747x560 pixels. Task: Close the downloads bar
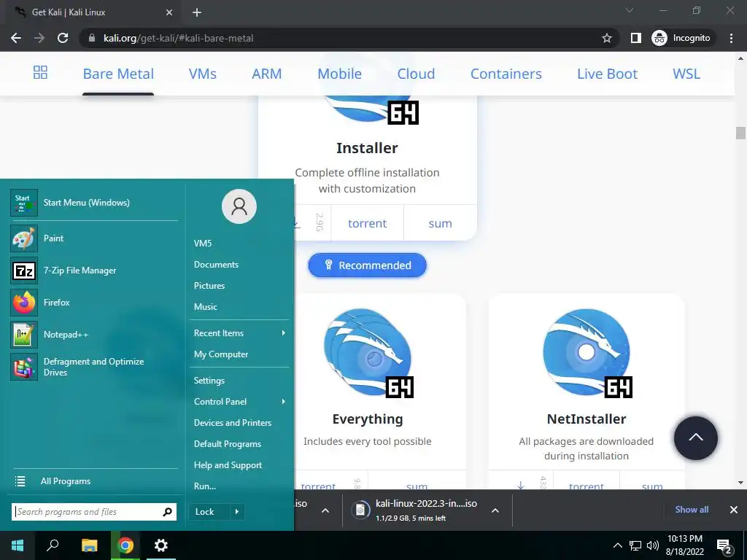pyautogui.click(x=734, y=510)
